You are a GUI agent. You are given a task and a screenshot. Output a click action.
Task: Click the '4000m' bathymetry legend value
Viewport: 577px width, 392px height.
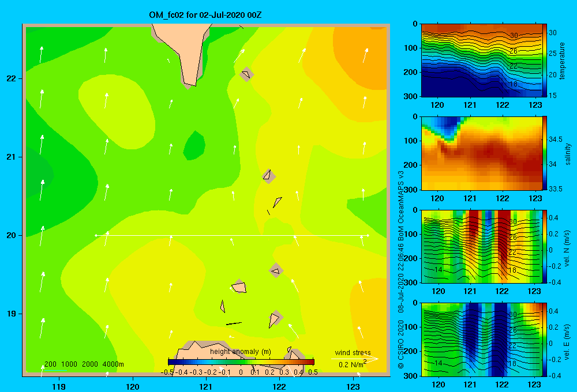(113, 364)
